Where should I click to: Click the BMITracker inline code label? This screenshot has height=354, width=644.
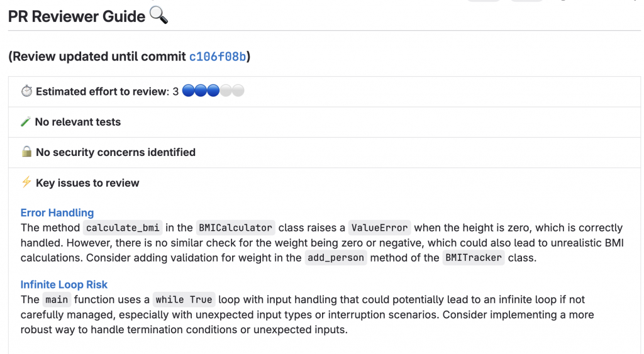coord(474,258)
